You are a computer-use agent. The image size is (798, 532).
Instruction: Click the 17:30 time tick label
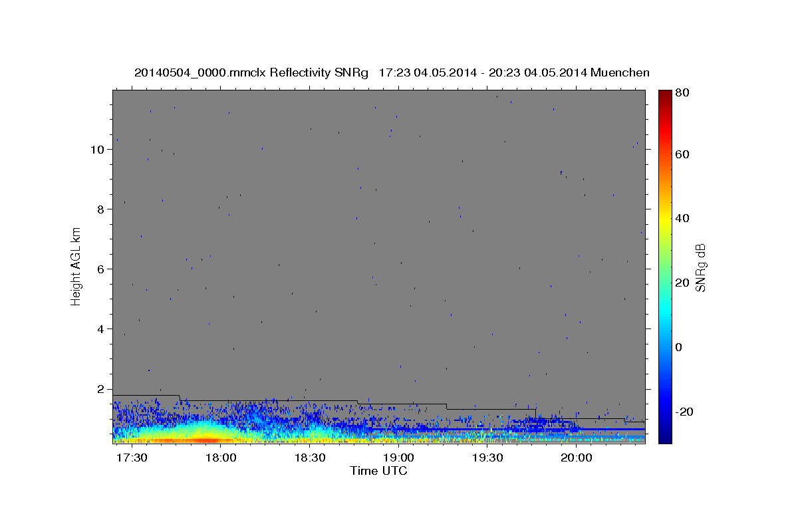132,458
